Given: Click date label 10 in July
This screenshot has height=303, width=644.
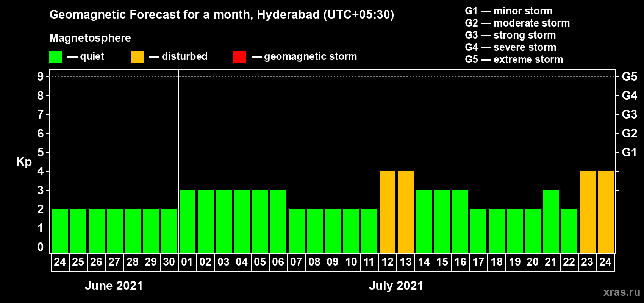Looking at the screenshot, I should click(x=351, y=262).
